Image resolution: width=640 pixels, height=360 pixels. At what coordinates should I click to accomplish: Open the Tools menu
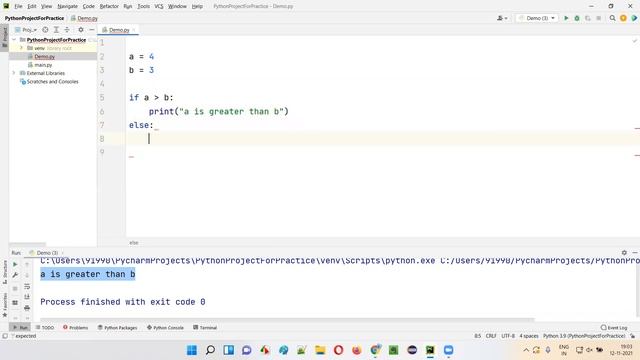[143, 6]
